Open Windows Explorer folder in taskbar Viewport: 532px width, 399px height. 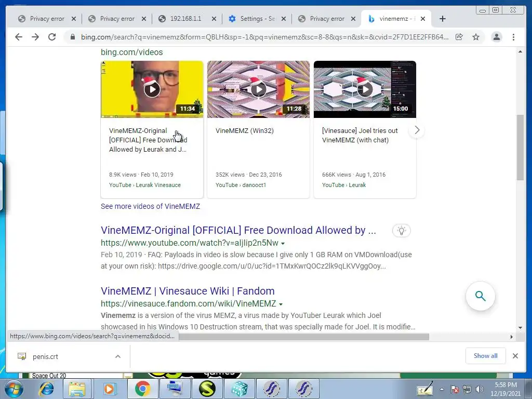point(77,389)
